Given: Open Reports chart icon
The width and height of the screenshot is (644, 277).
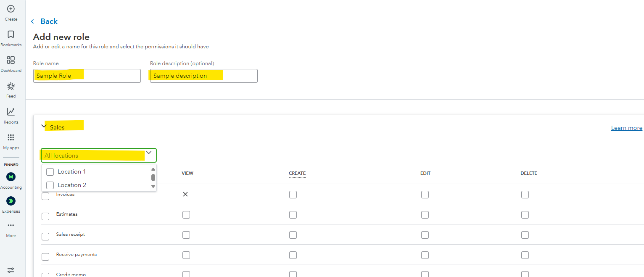Looking at the screenshot, I should coord(11,112).
